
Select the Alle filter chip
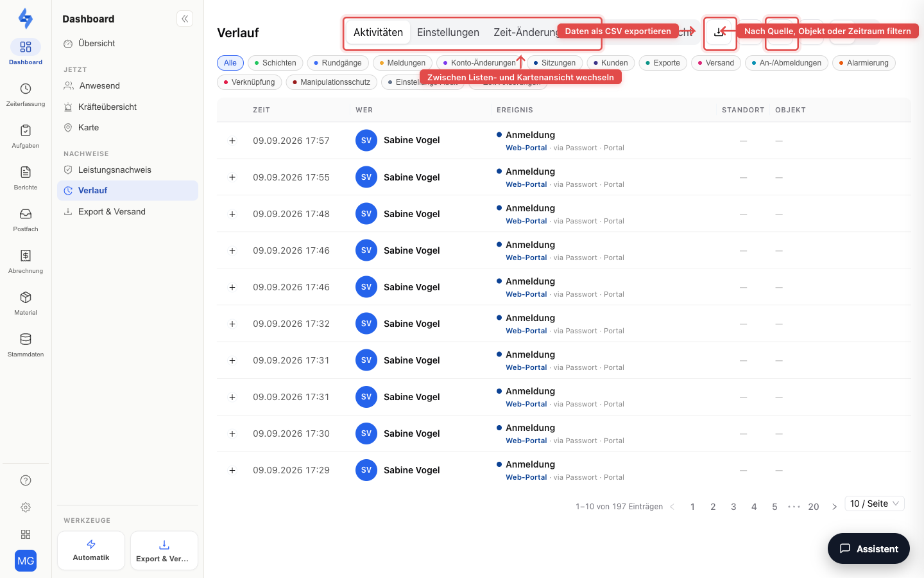pyautogui.click(x=230, y=63)
